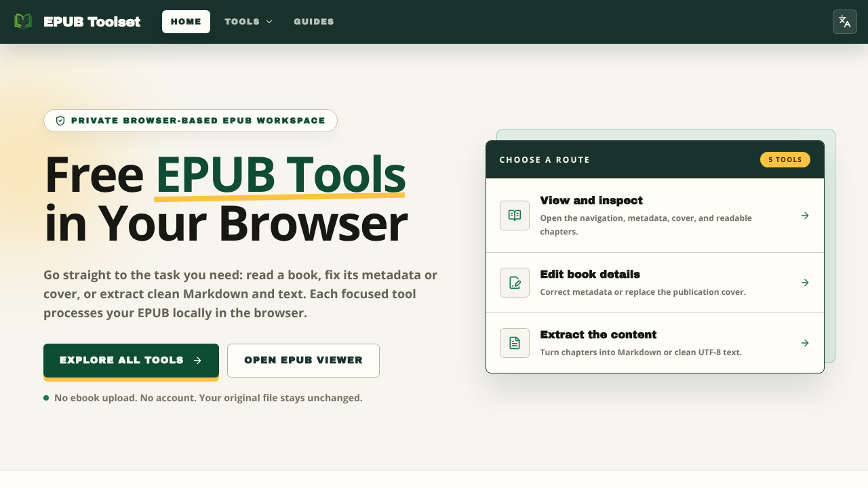Click the Open EPUB Viewer button
868x488 pixels.
point(303,361)
